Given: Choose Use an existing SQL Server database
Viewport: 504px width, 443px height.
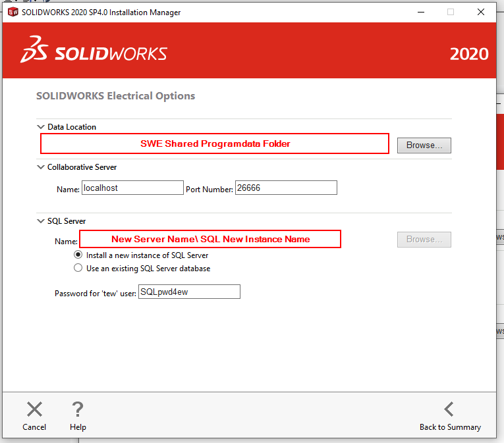Looking at the screenshot, I should pos(78,268).
